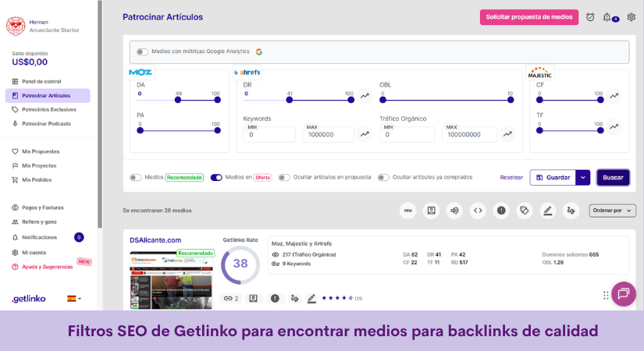The image size is (644, 351).
Task: Toggle Ocultar artículos ya comprados
Action: [383, 177]
